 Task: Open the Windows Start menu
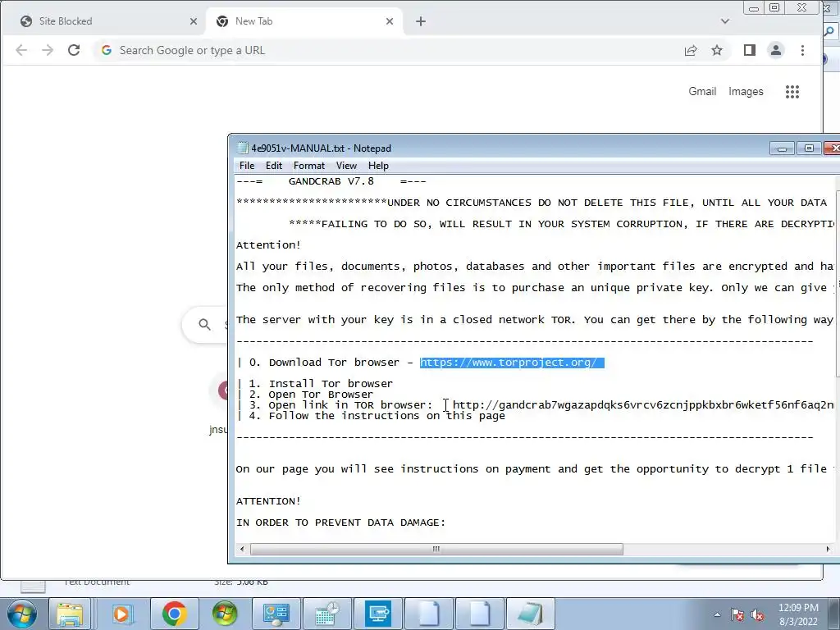coord(21,614)
